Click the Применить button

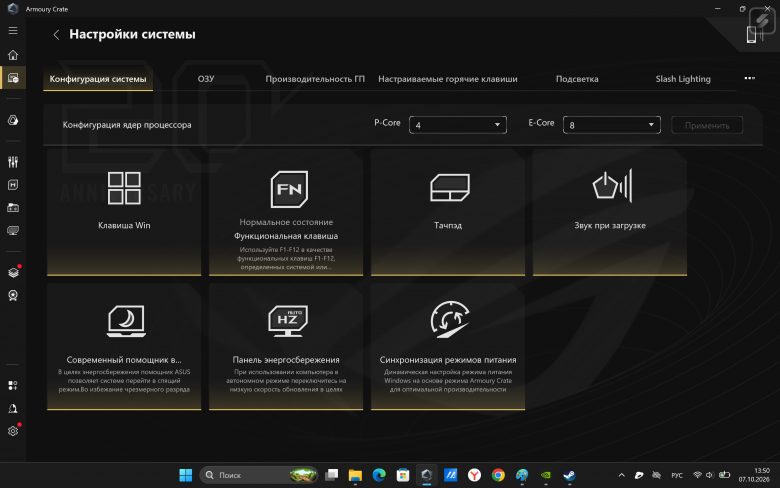point(707,125)
